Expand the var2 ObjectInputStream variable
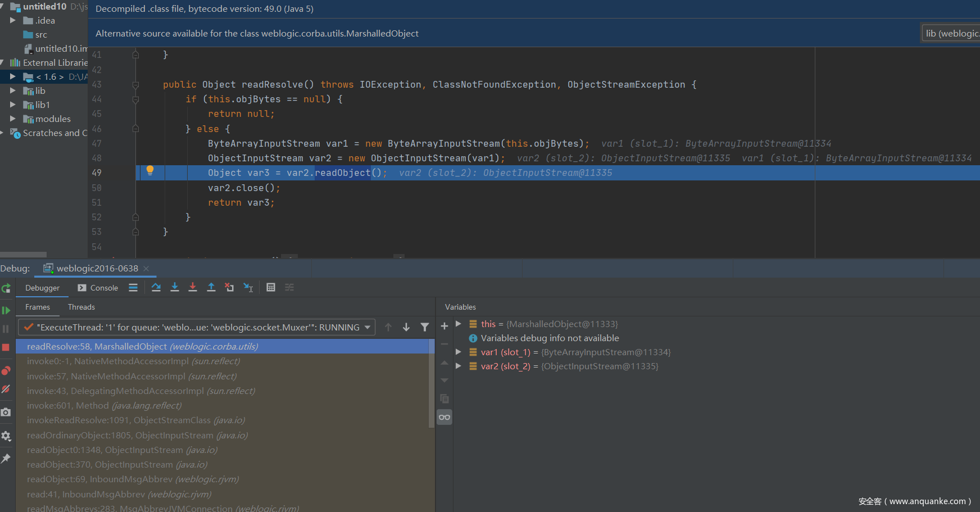The width and height of the screenshot is (980, 512). (459, 366)
